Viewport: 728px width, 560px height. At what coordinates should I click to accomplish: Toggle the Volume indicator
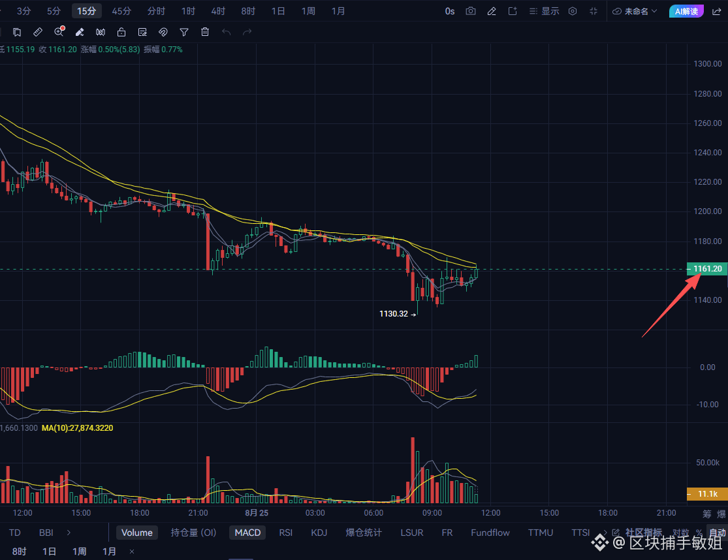pyautogui.click(x=137, y=533)
